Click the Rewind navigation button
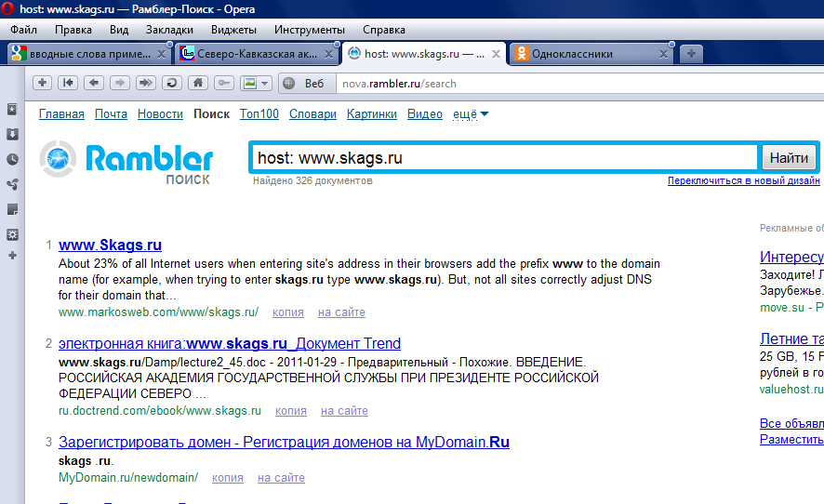824x504 pixels. click(68, 83)
